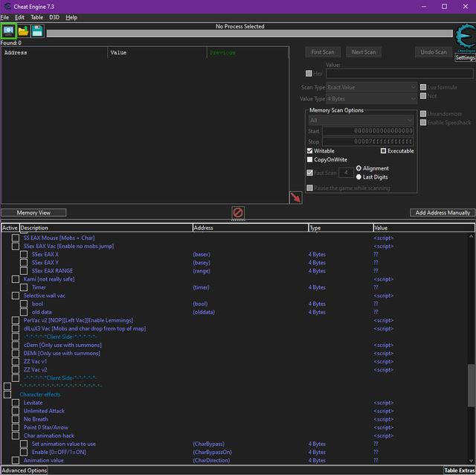
Task: Click the Type column header
Action: (341, 228)
